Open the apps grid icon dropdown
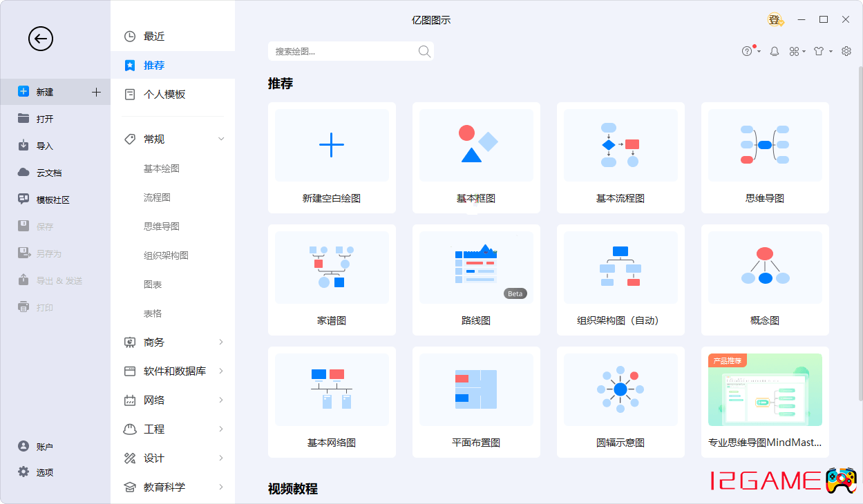Screen dimensions: 863x504 (795, 51)
